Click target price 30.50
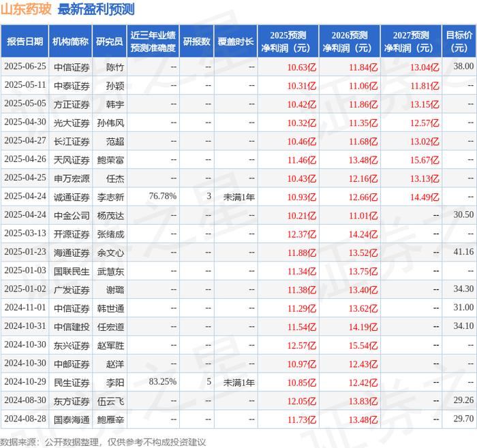477x448 pixels. point(463,214)
